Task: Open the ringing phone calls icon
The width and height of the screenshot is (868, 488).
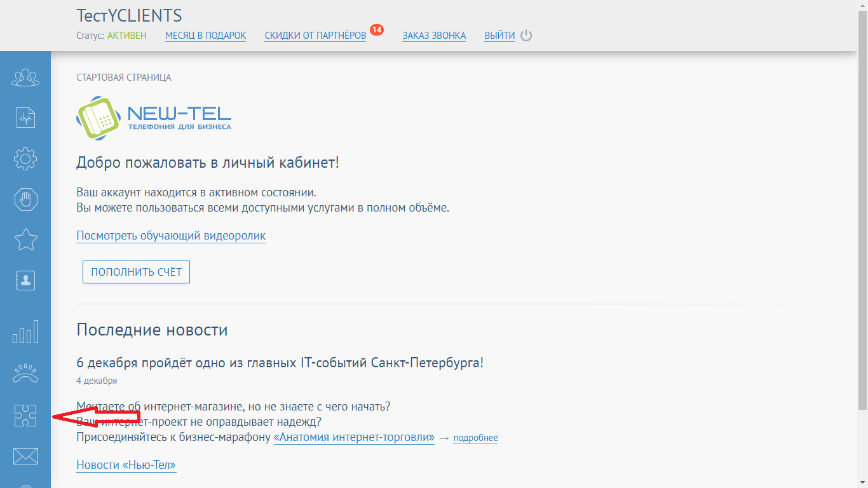Action: click(x=25, y=374)
